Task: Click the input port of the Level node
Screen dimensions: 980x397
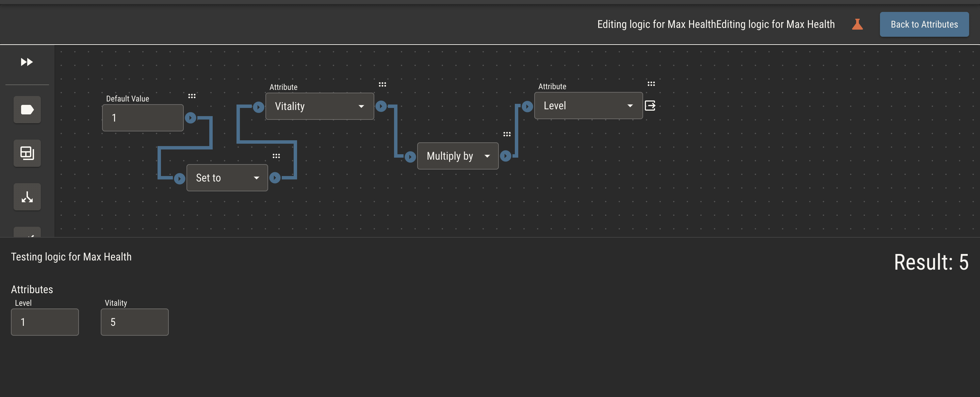Action: coord(527,106)
